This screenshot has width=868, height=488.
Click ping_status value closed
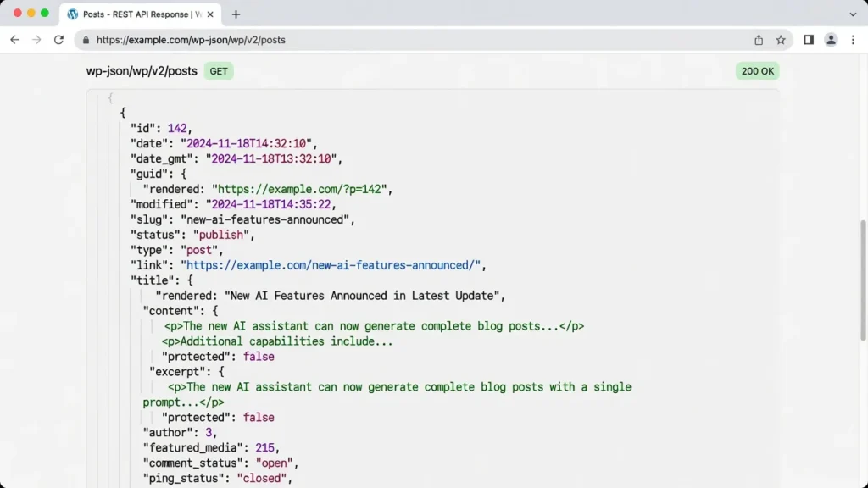pos(261,479)
